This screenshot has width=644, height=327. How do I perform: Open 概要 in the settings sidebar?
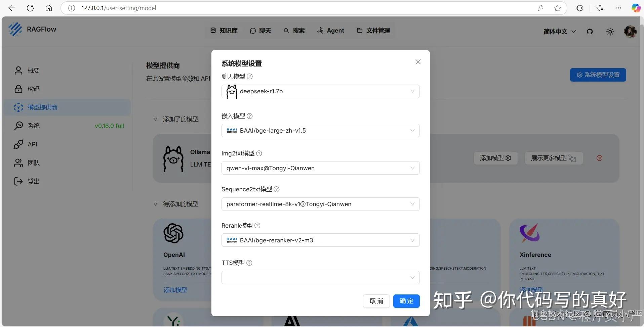point(67,71)
